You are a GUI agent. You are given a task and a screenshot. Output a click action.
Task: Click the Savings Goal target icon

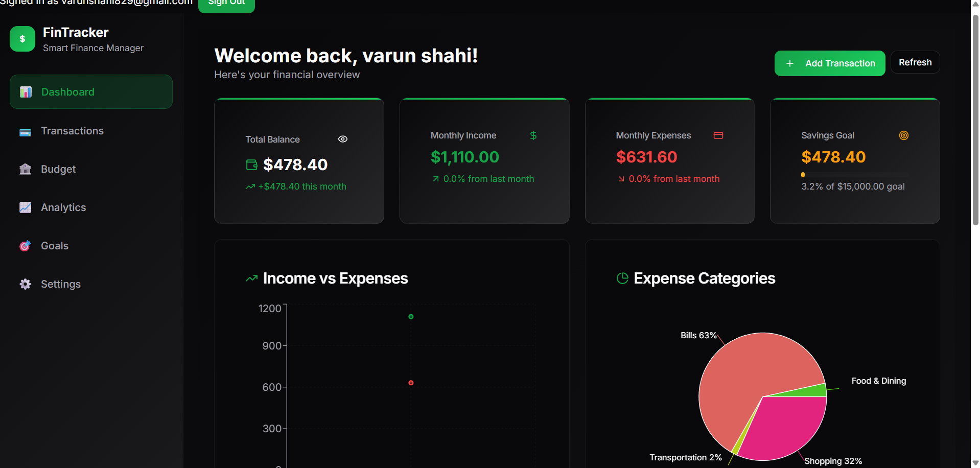(903, 135)
